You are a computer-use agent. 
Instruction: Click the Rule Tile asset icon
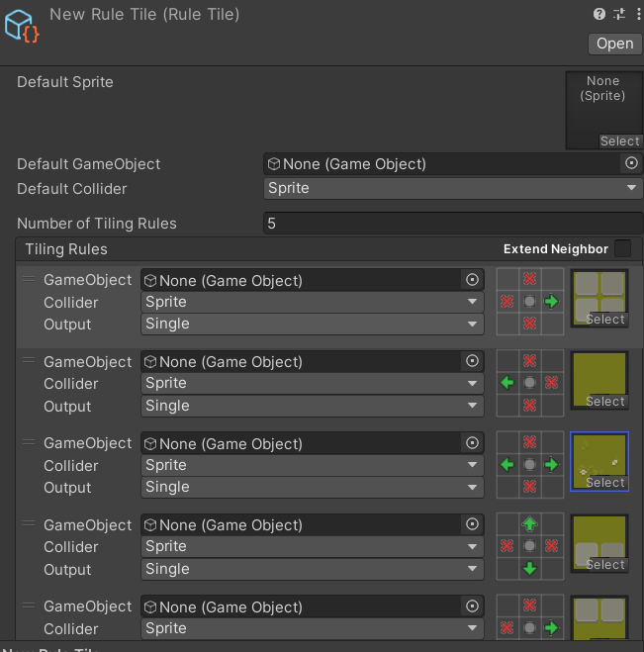point(22,26)
